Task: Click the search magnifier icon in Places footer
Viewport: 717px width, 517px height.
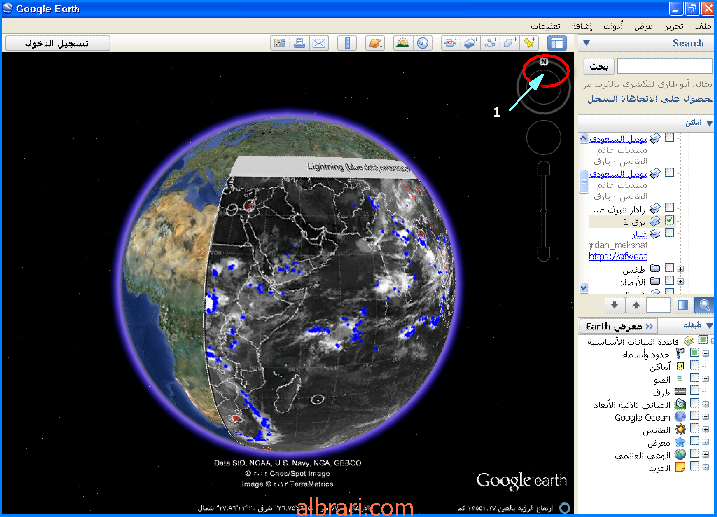Action: point(704,305)
